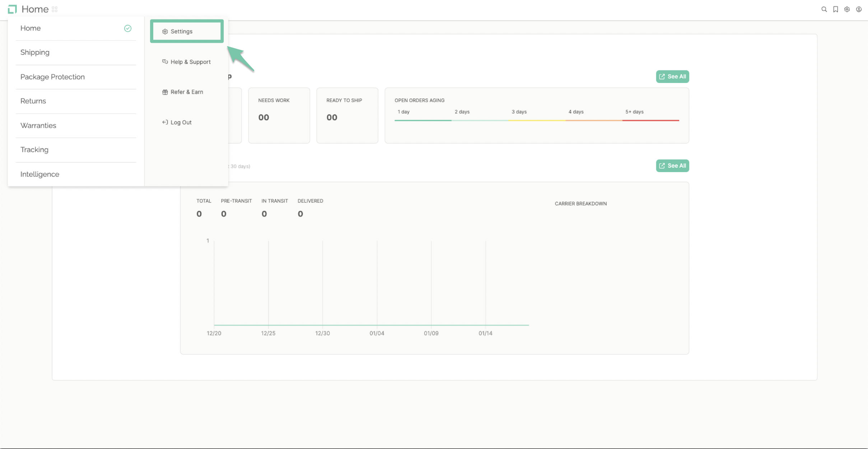Select Intelligence menu item
The image size is (868, 449).
pyautogui.click(x=76, y=174)
